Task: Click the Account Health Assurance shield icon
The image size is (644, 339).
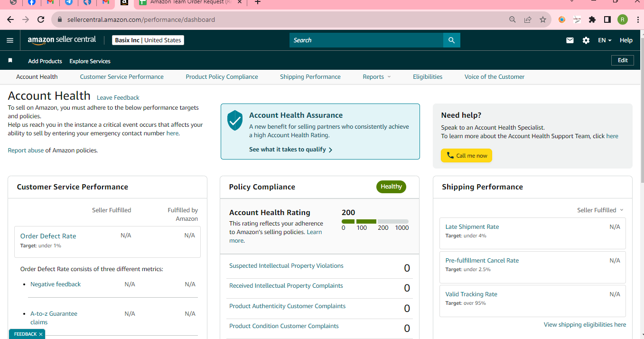Action: coord(235,121)
